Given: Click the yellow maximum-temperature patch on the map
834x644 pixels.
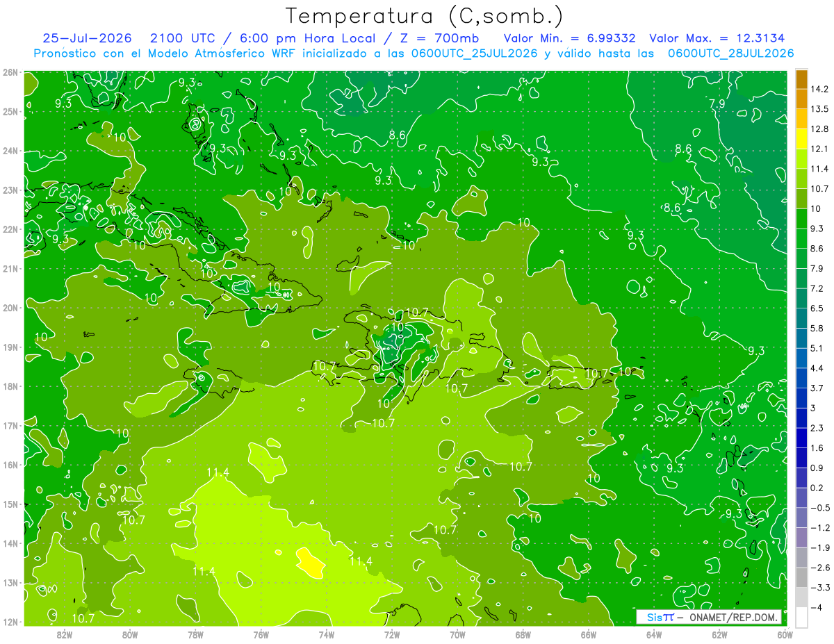Looking at the screenshot, I should click(x=311, y=562).
